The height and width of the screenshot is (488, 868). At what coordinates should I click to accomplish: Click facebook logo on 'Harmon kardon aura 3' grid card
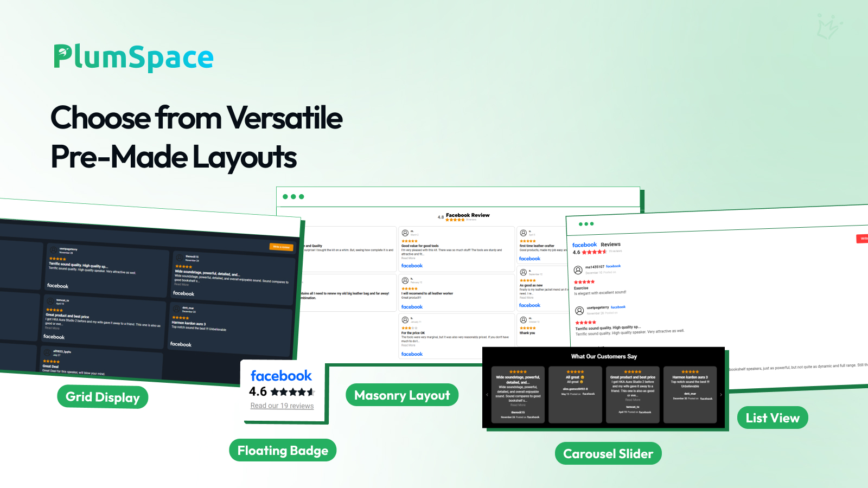click(181, 344)
